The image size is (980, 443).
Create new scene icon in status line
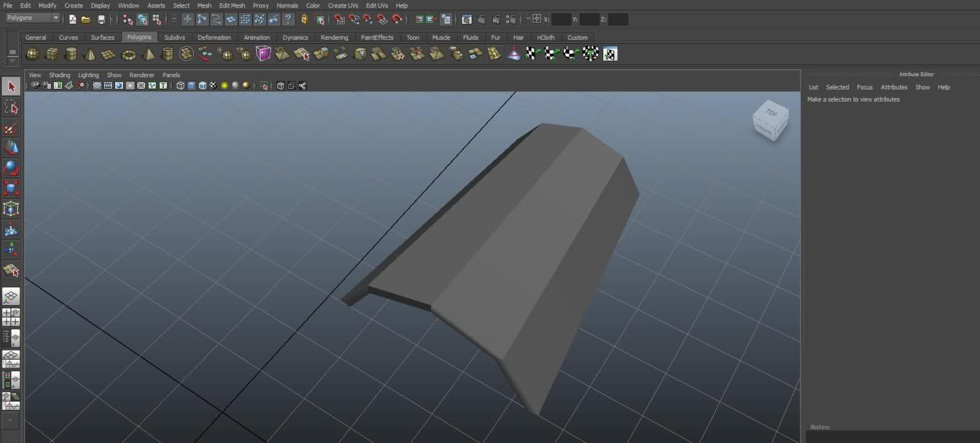72,20
